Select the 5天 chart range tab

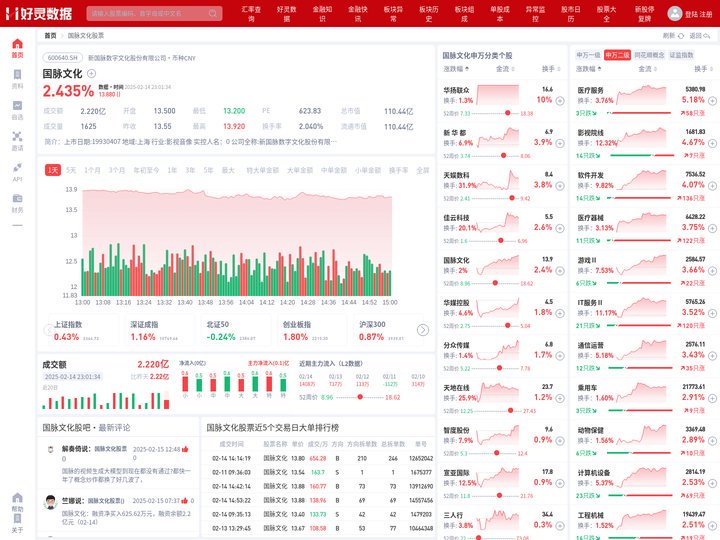tap(71, 170)
